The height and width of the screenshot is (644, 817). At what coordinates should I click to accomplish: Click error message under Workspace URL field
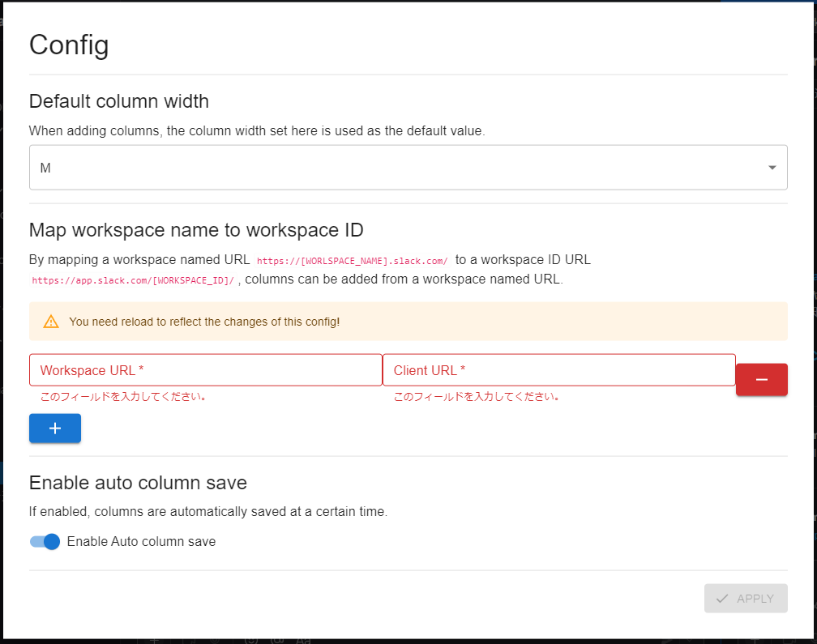[x=124, y=397]
